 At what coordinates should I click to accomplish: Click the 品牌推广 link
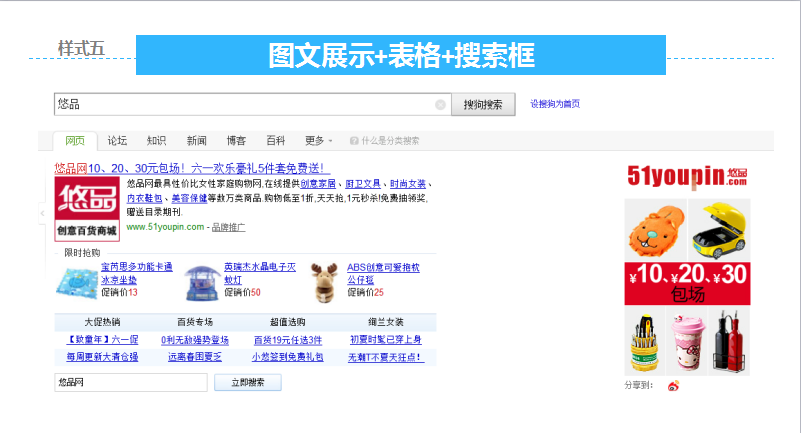pyautogui.click(x=228, y=227)
